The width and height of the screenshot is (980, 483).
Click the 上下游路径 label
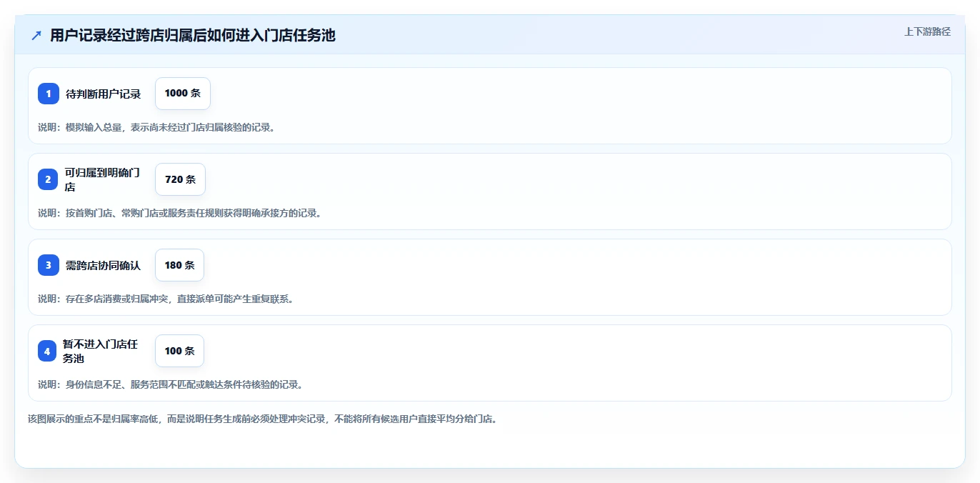pos(927,31)
